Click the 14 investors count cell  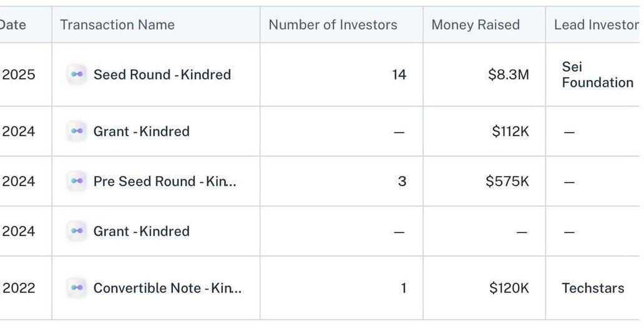point(399,74)
